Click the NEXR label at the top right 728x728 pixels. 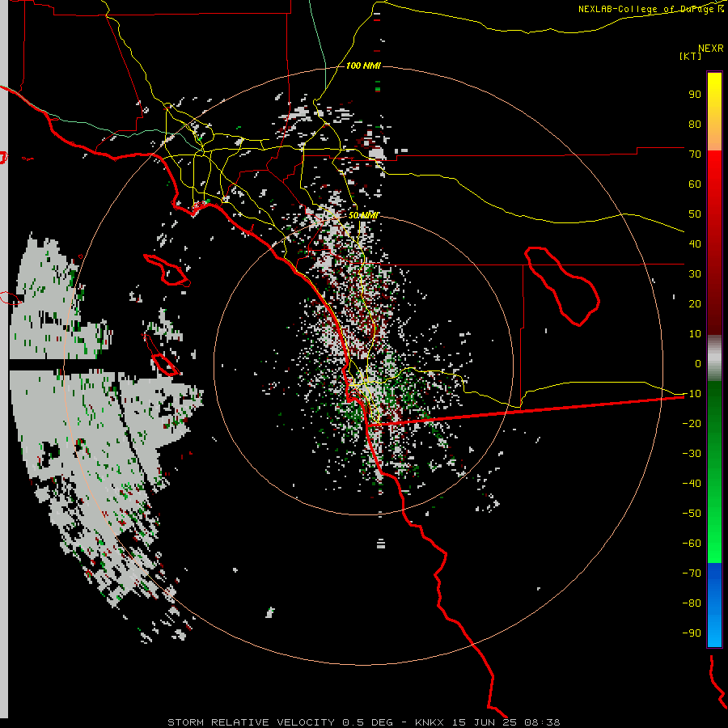coord(711,49)
